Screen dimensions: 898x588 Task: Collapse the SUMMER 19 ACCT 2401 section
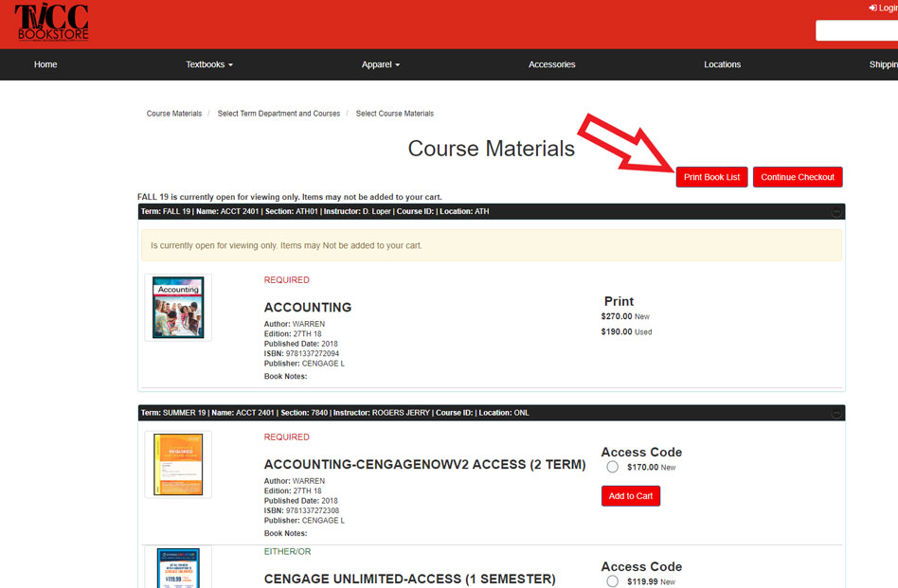(836, 414)
